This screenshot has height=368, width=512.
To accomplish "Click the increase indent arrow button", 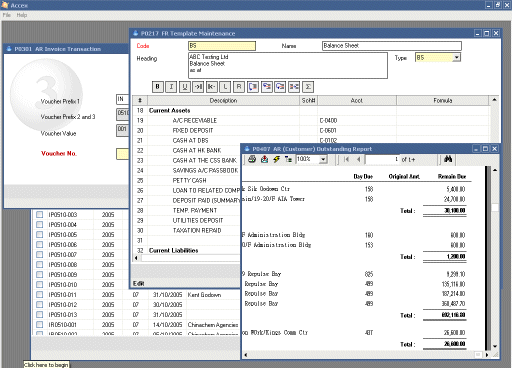I will click(x=198, y=87).
